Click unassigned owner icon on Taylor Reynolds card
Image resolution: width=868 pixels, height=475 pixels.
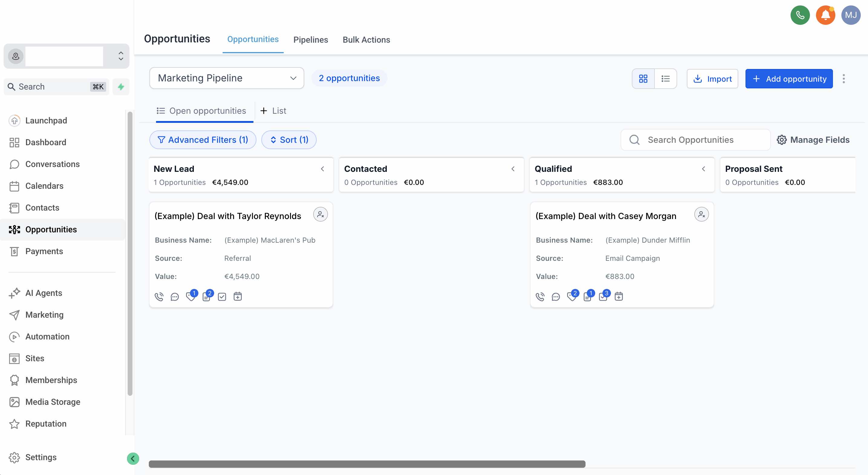pyautogui.click(x=320, y=215)
